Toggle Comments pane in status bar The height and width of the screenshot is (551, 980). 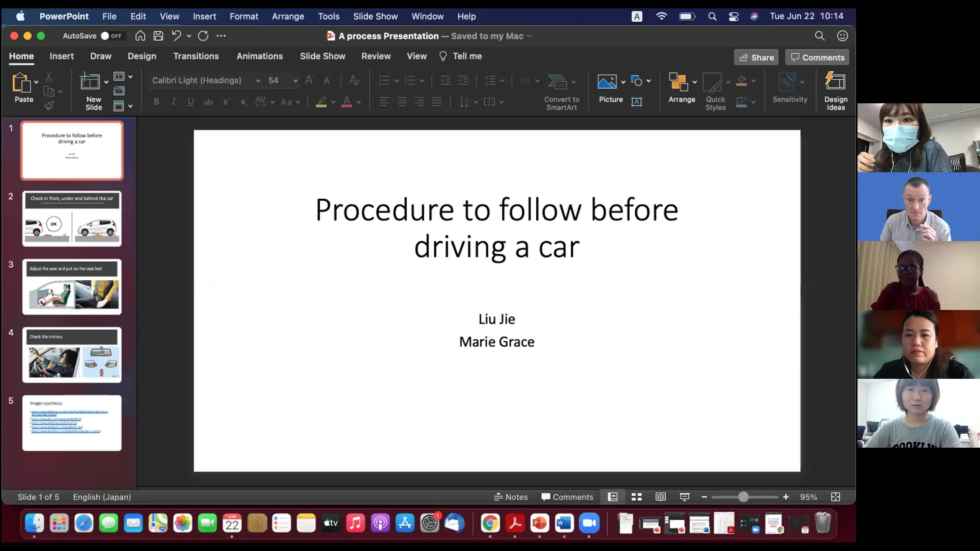tap(567, 497)
